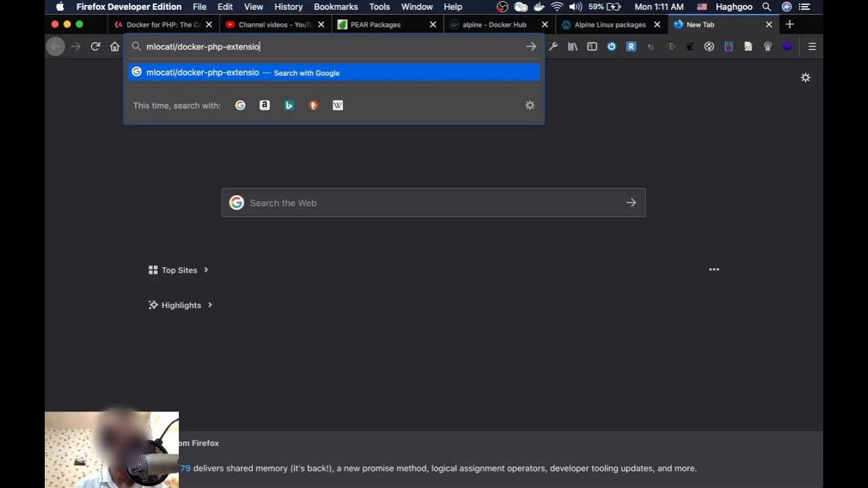Open the Library bookshelf icon

(x=573, y=47)
